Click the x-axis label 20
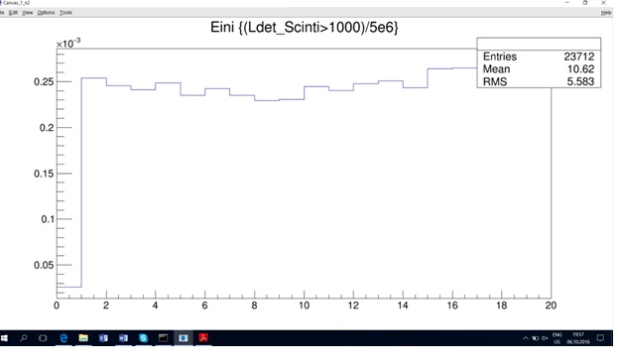Image resolution: width=620 pixels, height=364 pixels. click(x=551, y=305)
